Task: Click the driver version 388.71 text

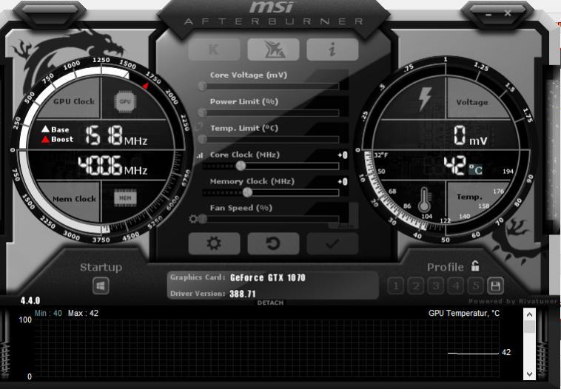Action: [243, 294]
